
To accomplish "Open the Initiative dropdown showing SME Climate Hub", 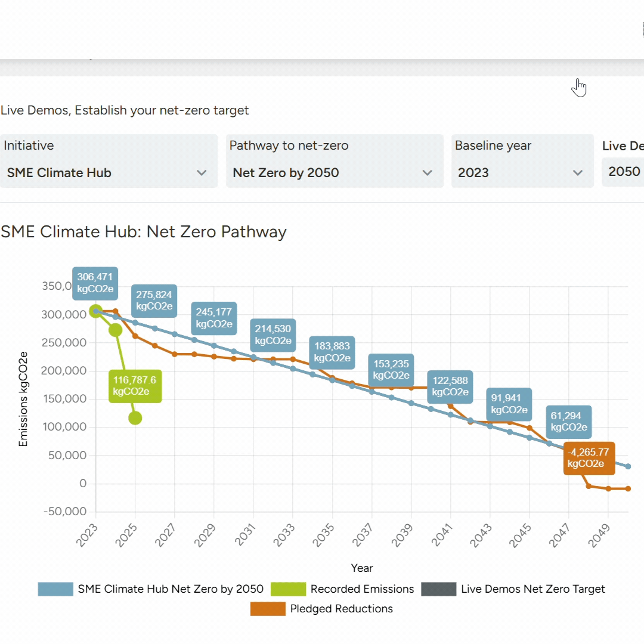I will 109,161.
